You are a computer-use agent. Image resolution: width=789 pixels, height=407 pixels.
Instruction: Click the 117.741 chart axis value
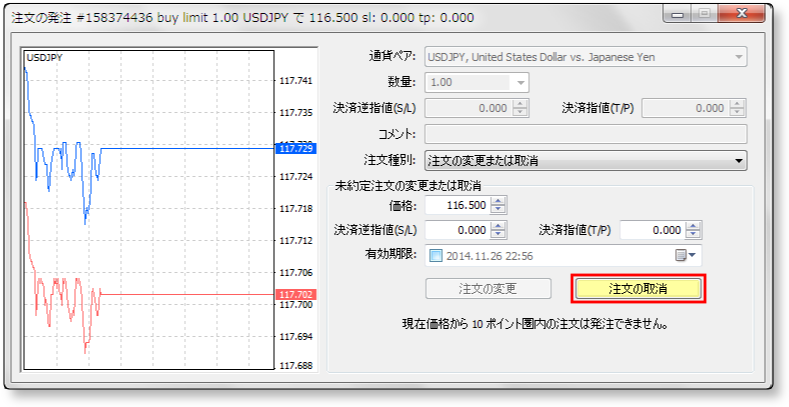(x=295, y=80)
